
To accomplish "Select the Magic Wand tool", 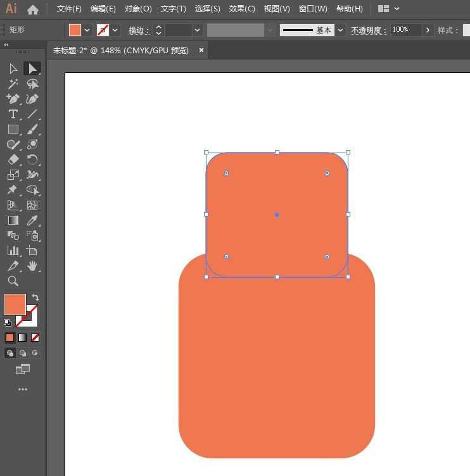I will (x=13, y=84).
